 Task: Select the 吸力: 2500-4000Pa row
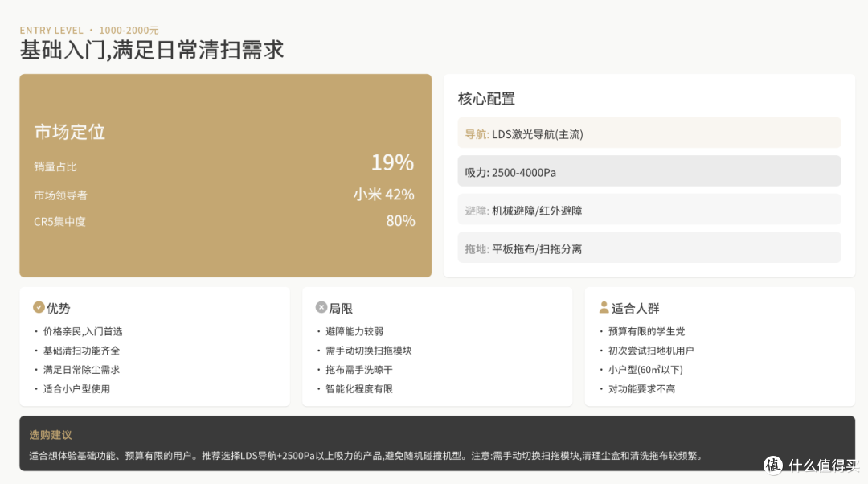649,171
